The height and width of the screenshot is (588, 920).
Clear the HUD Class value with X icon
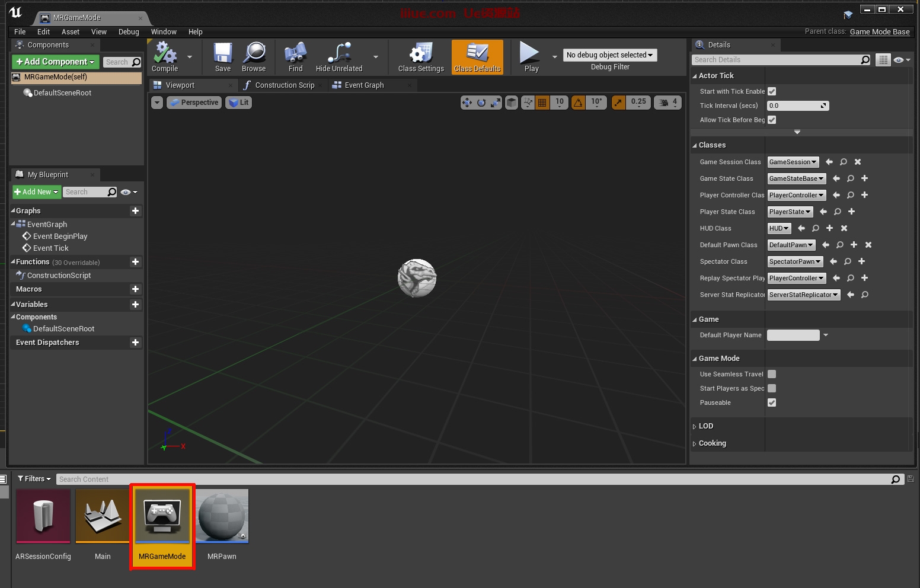point(844,228)
